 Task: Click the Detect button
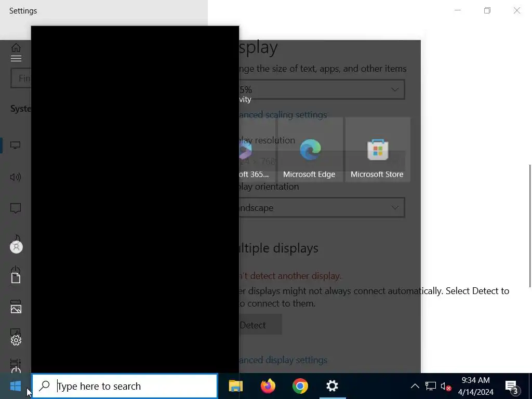(x=260, y=325)
